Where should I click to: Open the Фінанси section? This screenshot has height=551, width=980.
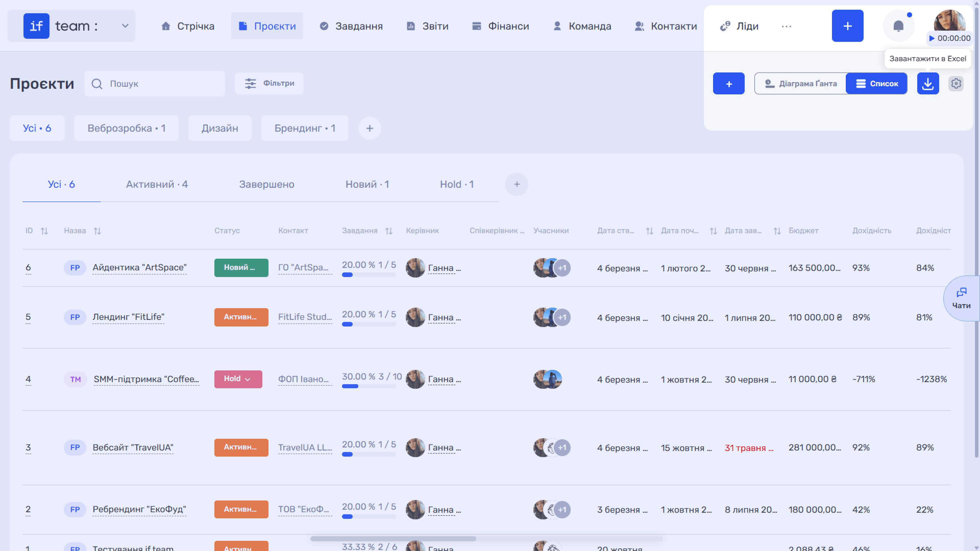[x=500, y=26]
